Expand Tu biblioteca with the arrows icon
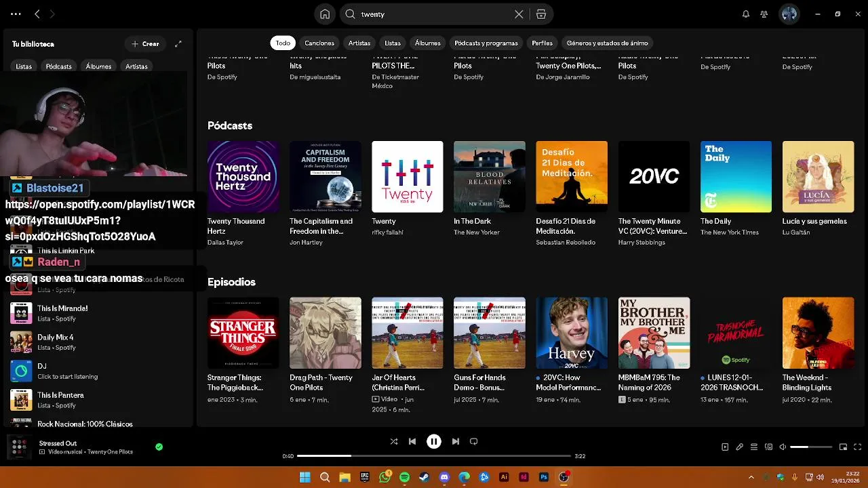The height and width of the screenshot is (488, 868). pyautogui.click(x=178, y=44)
